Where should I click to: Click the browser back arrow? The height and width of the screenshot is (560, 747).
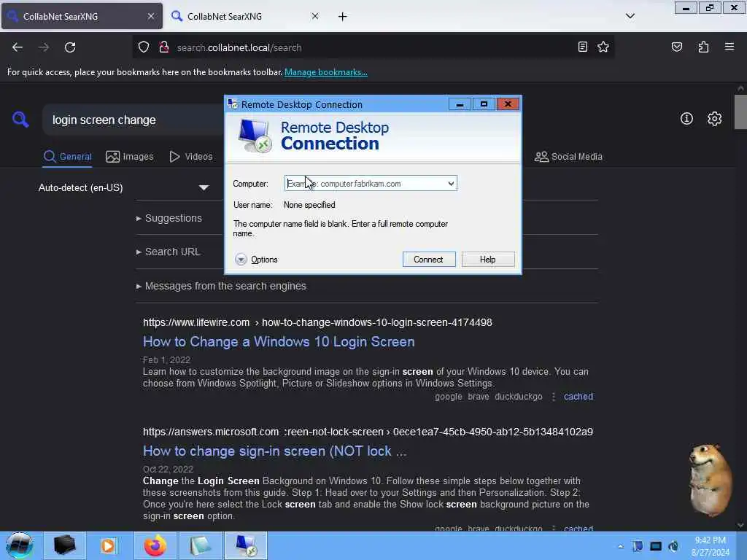18,47
